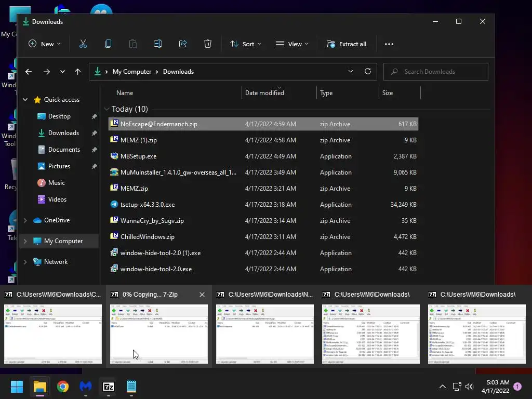Click the Windows Start button
The height and width of the screenshot is (399, 532).
(x=17, y=387)
